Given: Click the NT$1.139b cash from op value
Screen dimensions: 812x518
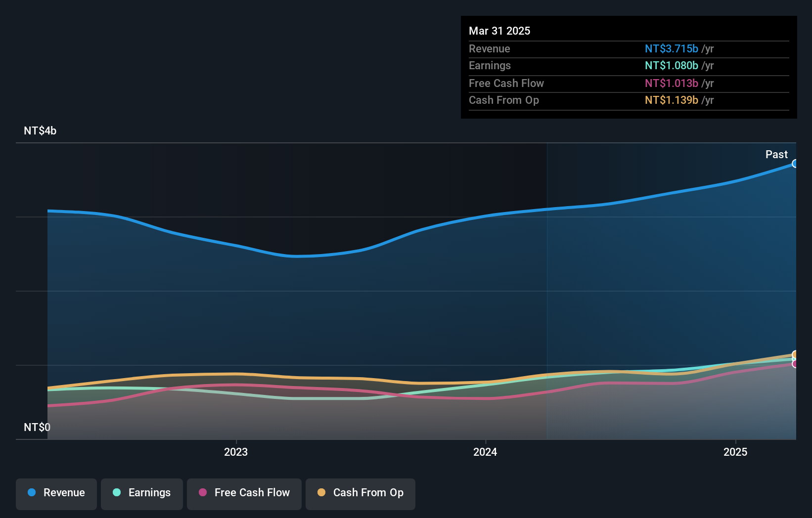Looking at the screenshot, I should [672, 100].
